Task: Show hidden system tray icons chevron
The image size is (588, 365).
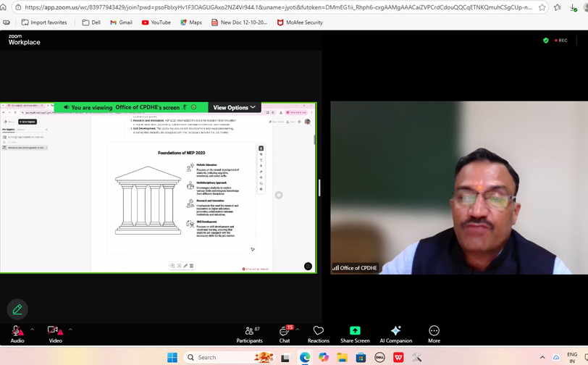Action: [x=542, y=358]
